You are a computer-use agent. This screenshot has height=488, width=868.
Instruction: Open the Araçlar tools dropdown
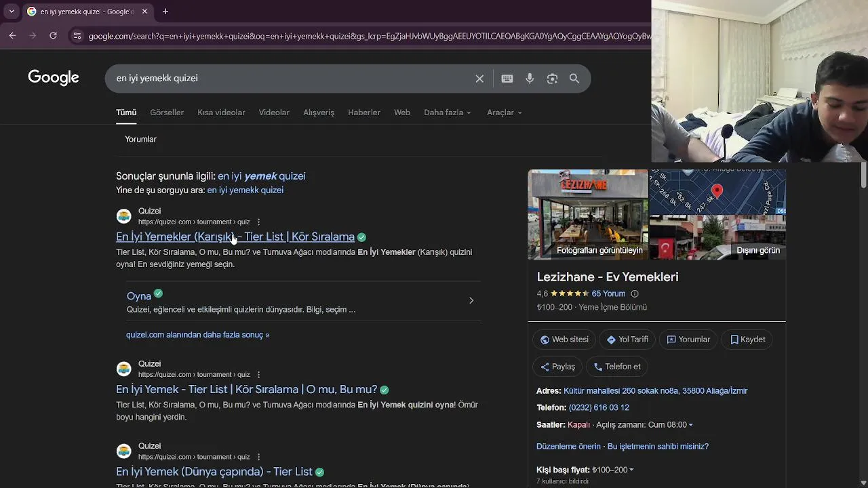click(x=505, y=113)
